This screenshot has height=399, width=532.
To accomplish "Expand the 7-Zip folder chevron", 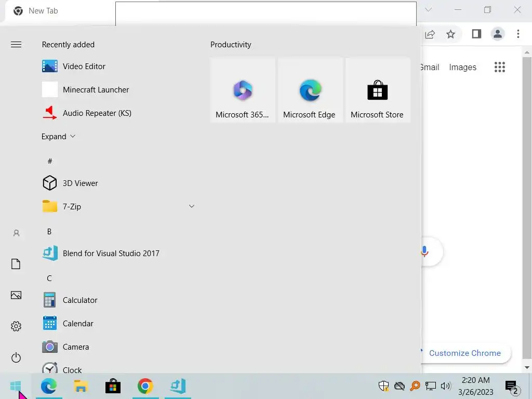I will pos(191,206).
